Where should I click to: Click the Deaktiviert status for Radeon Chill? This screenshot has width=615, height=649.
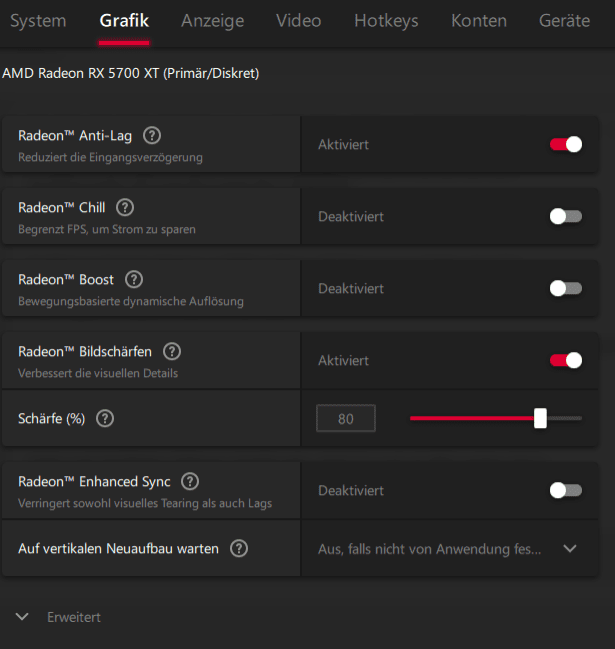coord(351,217)
